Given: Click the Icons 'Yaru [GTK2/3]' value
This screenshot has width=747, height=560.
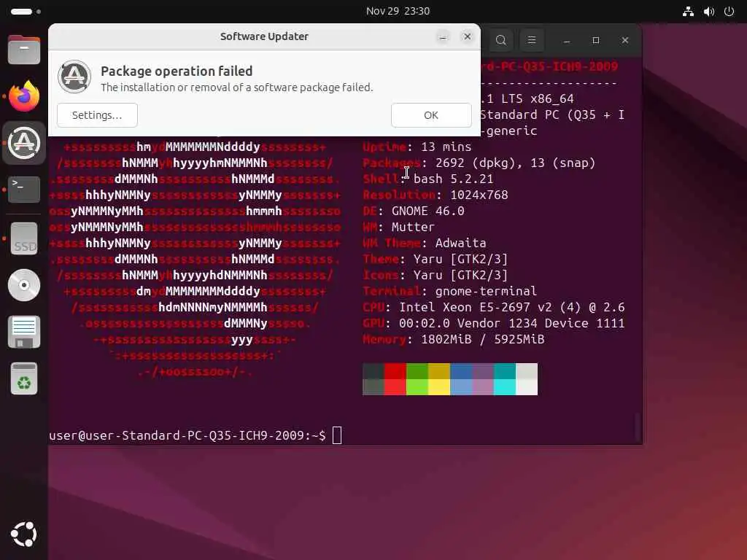Looking at the screenshot, I should click(x=461, y=275).
